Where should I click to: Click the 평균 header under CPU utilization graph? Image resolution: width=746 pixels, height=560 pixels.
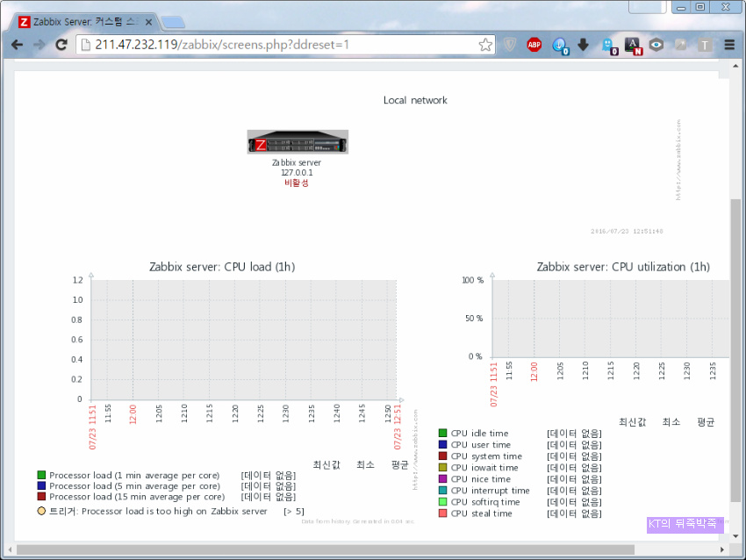(x=706, y=422)
